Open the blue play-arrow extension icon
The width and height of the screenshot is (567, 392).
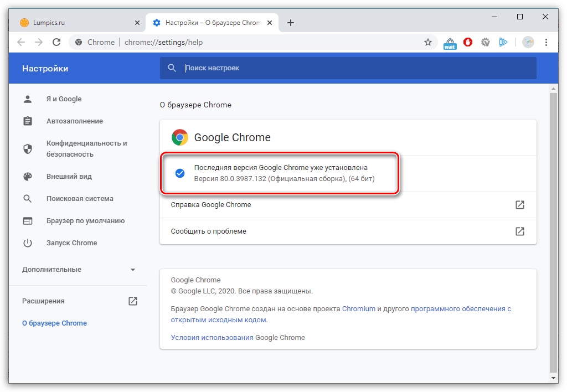point(503,42)
